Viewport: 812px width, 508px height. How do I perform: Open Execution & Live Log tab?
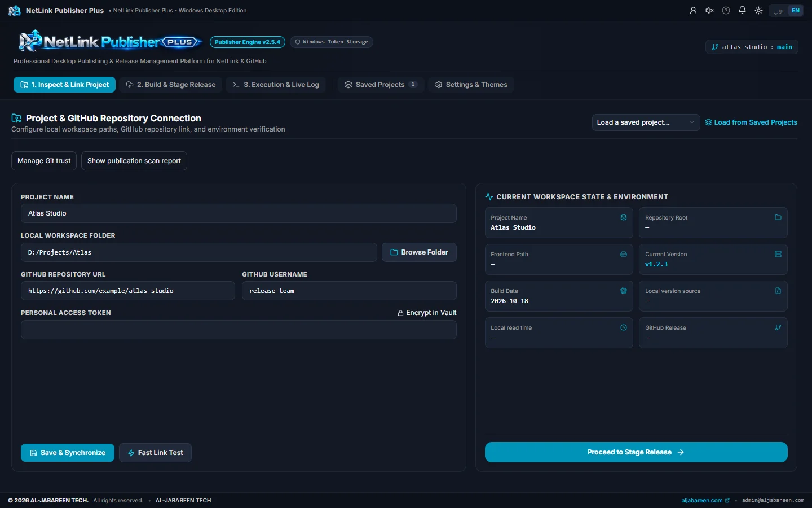click(276, 85)
